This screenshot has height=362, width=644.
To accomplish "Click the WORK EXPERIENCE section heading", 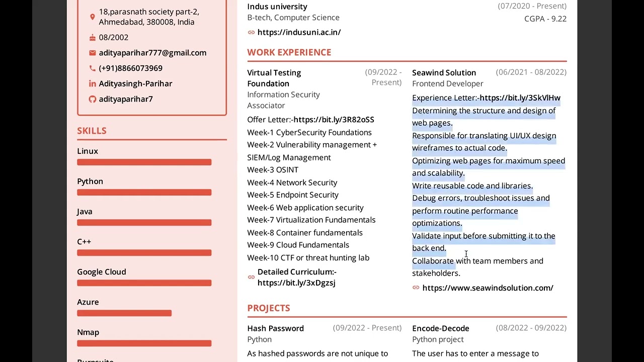I will point(289,52).
